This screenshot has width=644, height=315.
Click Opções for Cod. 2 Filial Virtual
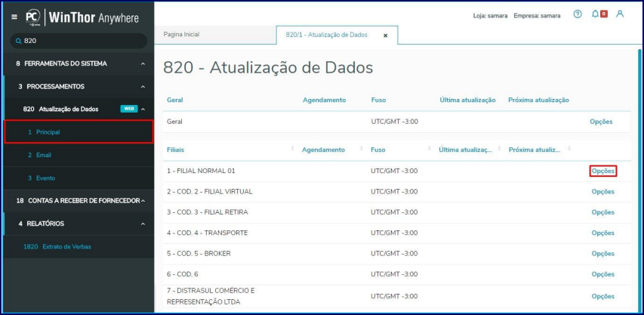click(x=603, y=192)
